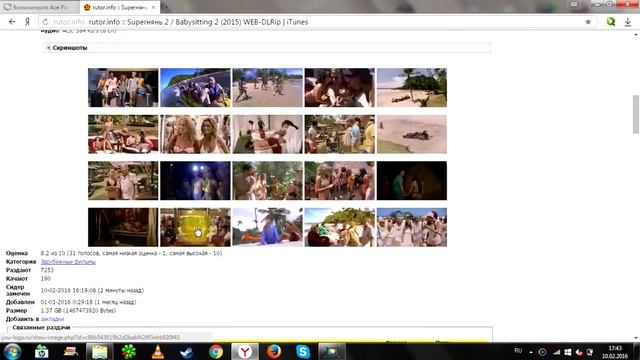Open the RU language indicator
This screenshot has width=640, height=360.
(518, 351)
